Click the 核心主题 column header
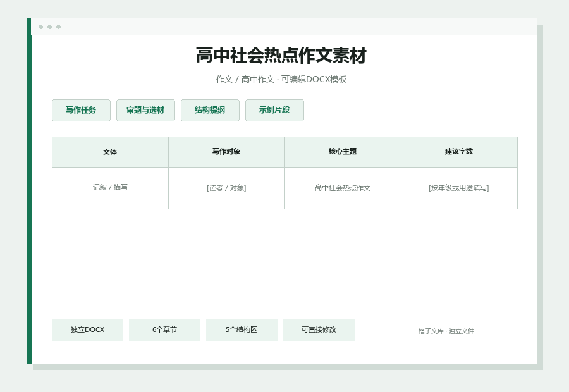The image size is (569, 392). point(343,152)
